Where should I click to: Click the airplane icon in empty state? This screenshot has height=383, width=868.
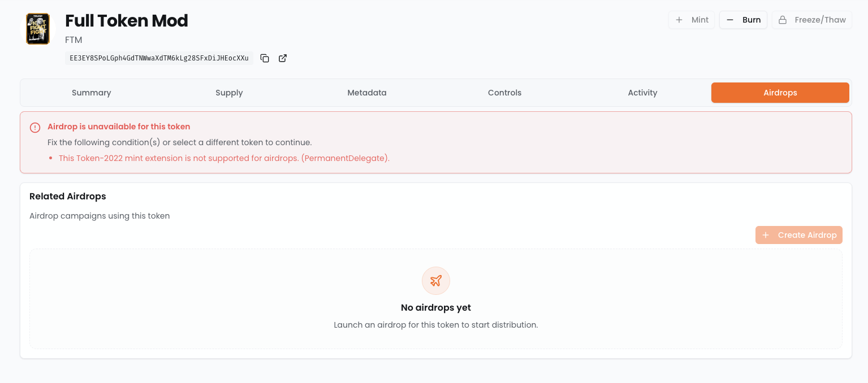tap(435, 281)
